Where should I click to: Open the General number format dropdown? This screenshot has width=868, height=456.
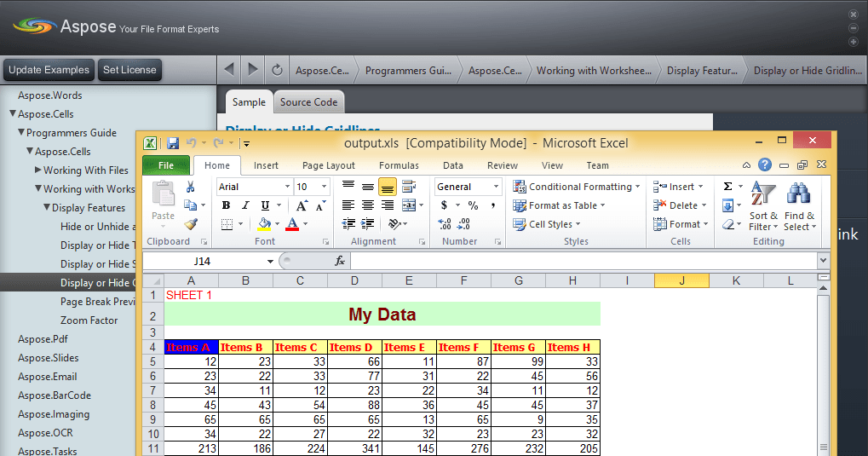tap(496, 187)
